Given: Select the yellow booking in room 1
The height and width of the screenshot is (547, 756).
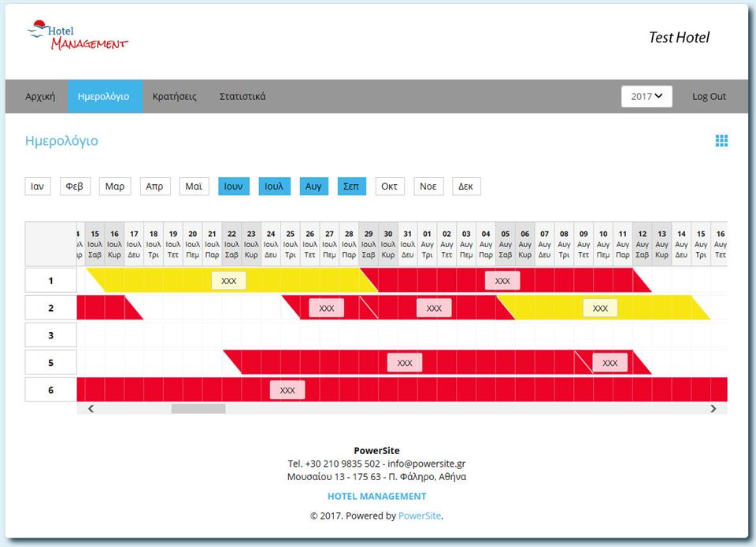Looking at the screenshot, I should (x=228, y=281).
